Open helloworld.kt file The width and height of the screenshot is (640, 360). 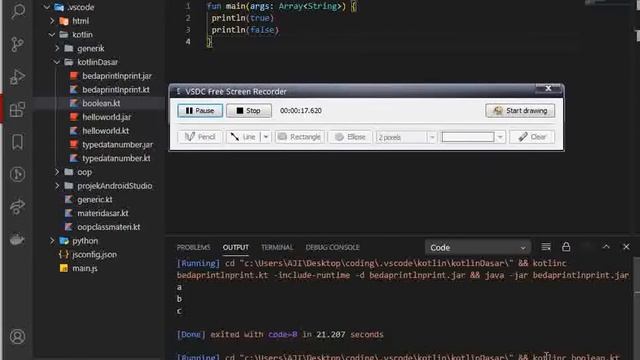pyautogui.click(x=106, y=131)
